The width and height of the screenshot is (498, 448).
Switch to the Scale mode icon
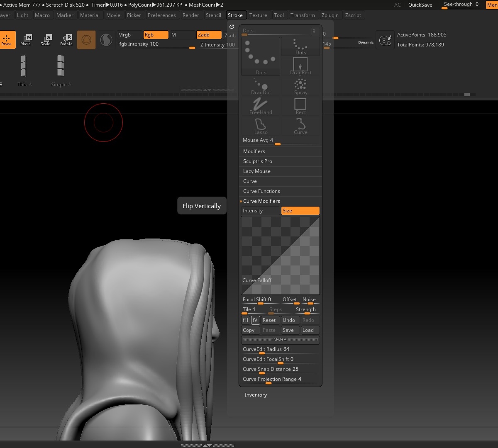click(x=46, y=40)
